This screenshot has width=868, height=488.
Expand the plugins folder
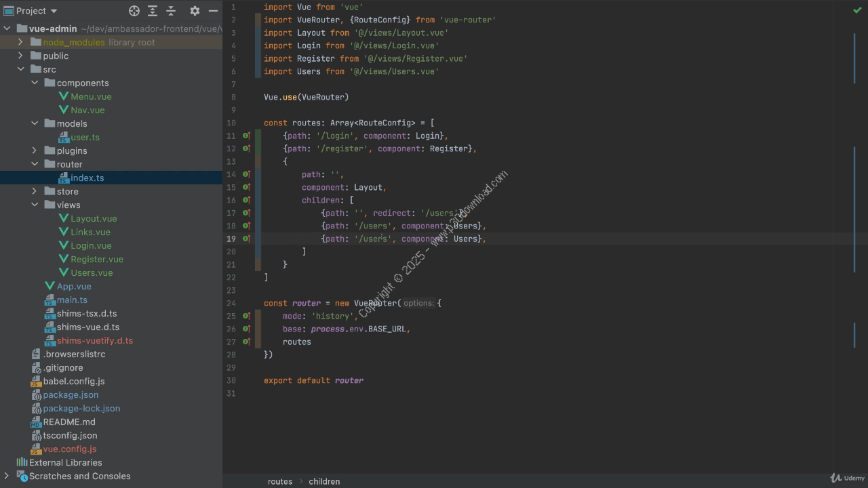35,150
